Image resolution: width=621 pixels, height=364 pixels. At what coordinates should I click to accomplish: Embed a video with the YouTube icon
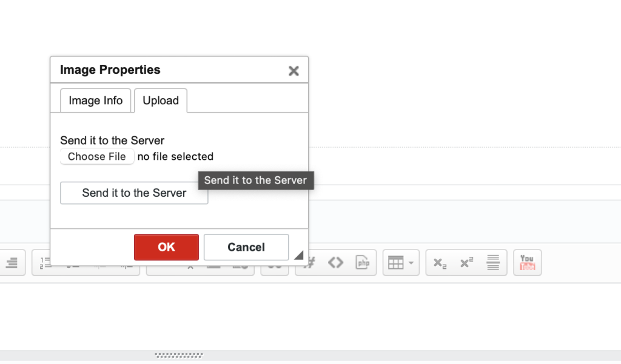point(527,263)
